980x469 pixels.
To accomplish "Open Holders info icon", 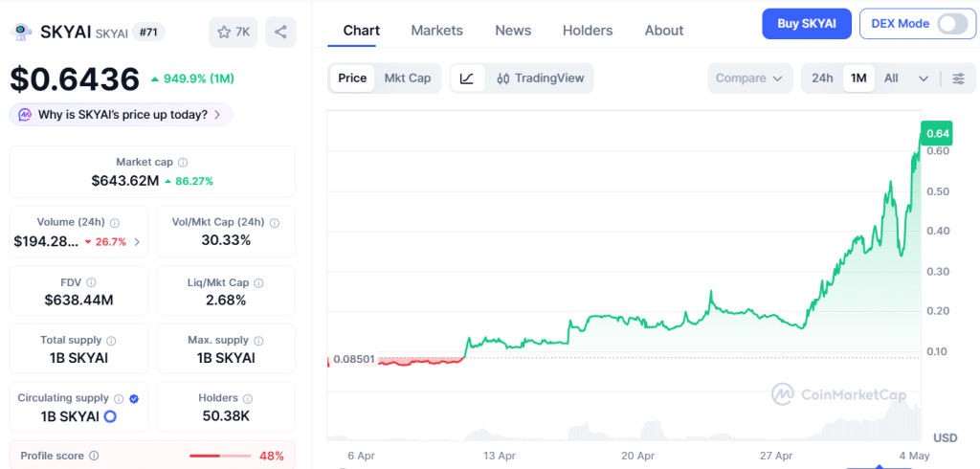I will point(248,398).
